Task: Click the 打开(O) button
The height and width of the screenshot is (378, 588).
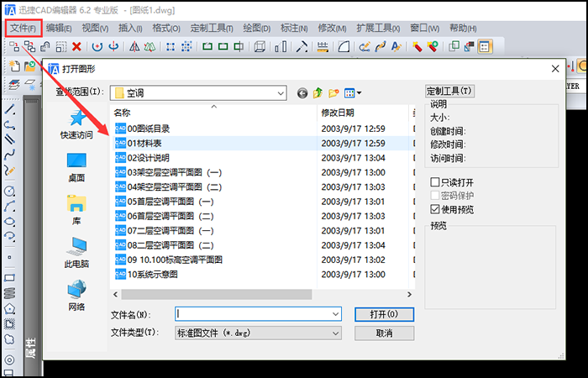Action: [384, 314]
